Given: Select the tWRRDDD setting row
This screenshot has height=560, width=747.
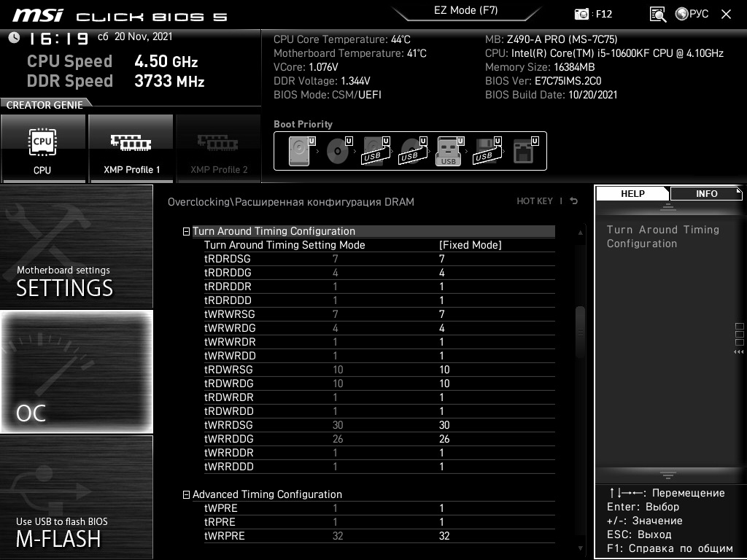Looking at the screenshot, I should (379, 466).
